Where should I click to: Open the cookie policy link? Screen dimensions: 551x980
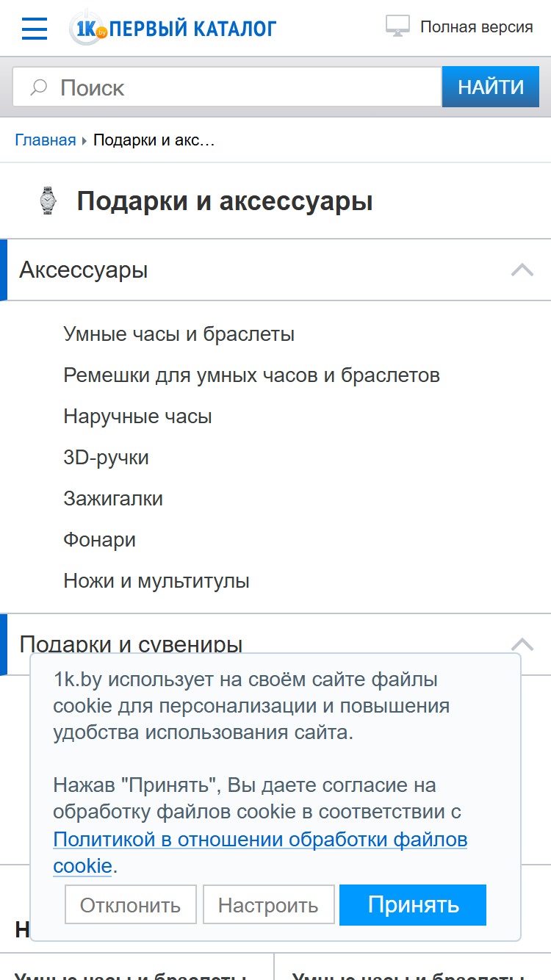(260, 852)
